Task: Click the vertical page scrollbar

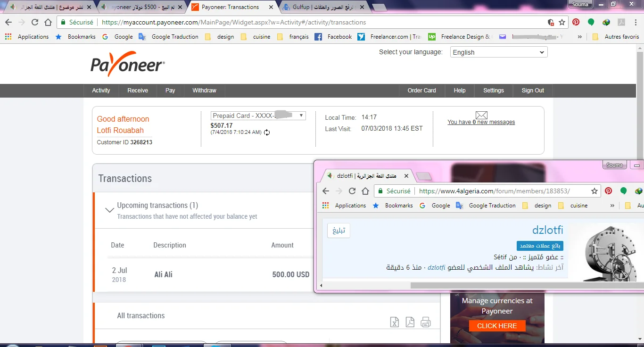Action: tap(641, 104)
